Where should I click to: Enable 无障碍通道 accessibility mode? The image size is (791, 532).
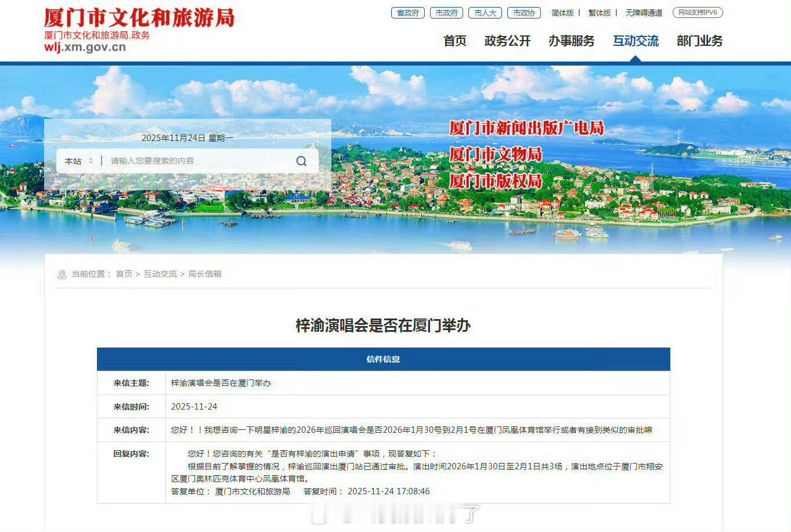point(643,12)
